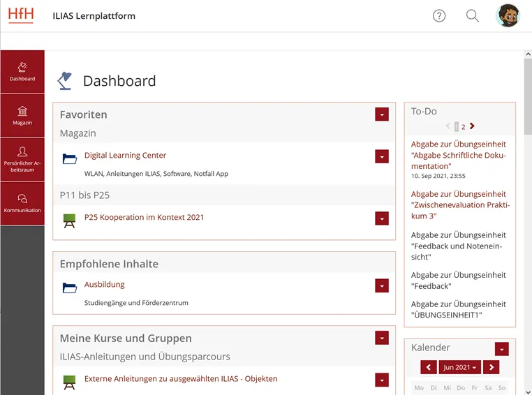Open P25 Kooperation im Kontext 2021 link
The image size is (532, 395).
coord(144,217)
